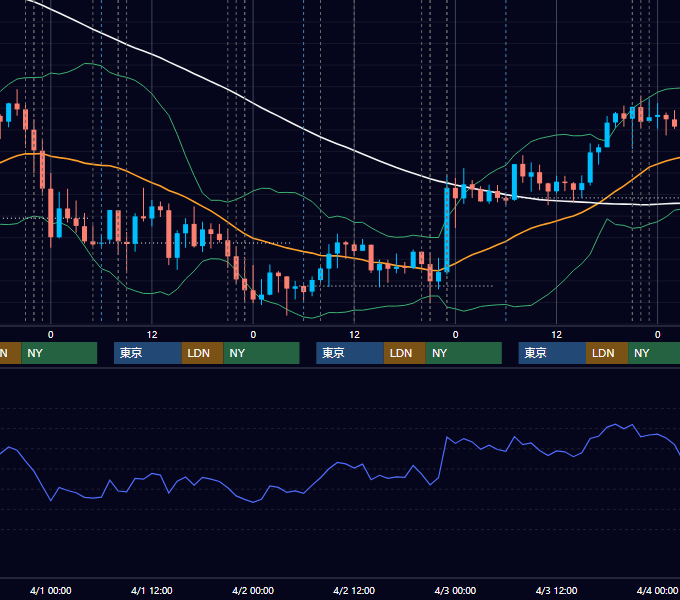This screenshot has height=600, width=680.
Task: Click hour label 12 above 4/3 12:00
Action: 556,335
